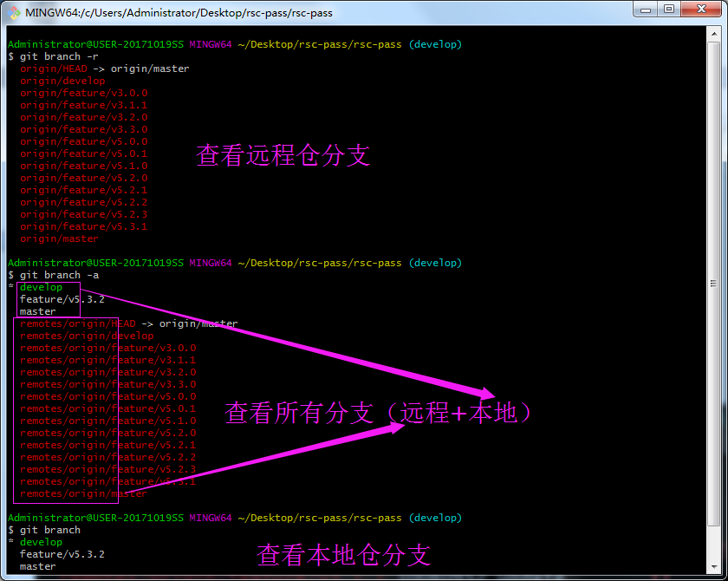
Task: Click 'remotes/origin/feature/v5.2.2' line
Action: tap(107, 457)
